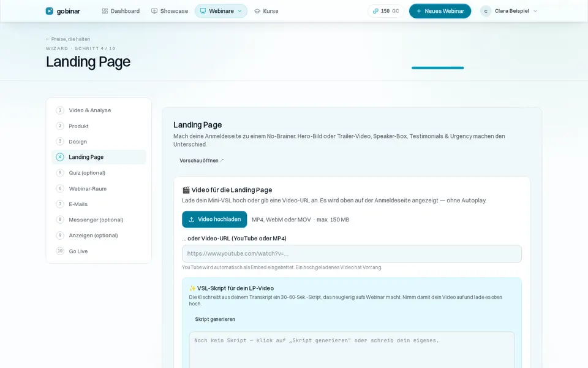Viewport: 588px width, 368px height.
Task: Click step number 5 circle icon
Action: pos(60,173)
